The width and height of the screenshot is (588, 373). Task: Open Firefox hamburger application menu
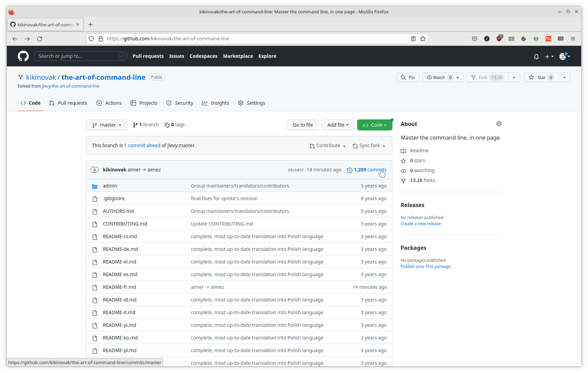coord(573,39)
